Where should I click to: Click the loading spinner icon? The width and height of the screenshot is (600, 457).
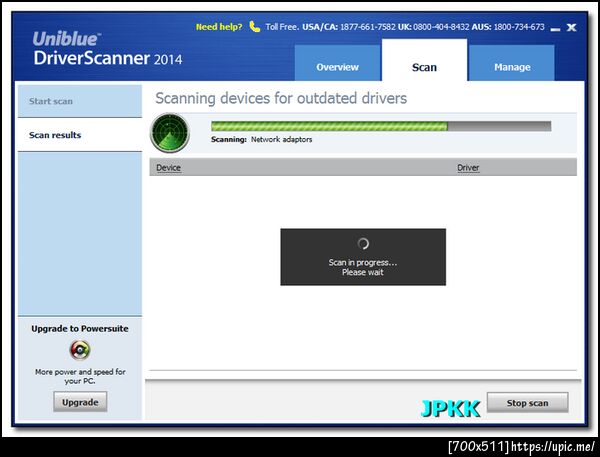[363, 243]
